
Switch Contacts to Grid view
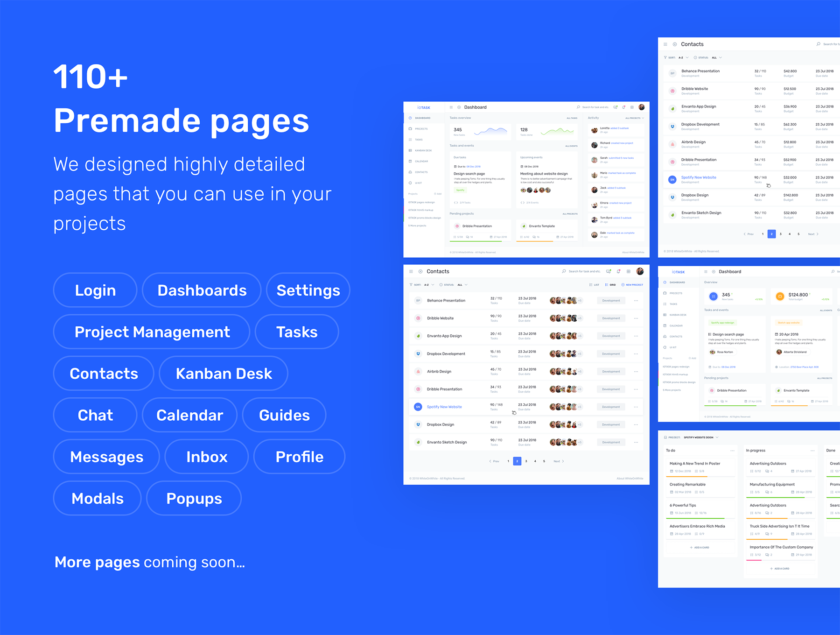click(610, 285)
